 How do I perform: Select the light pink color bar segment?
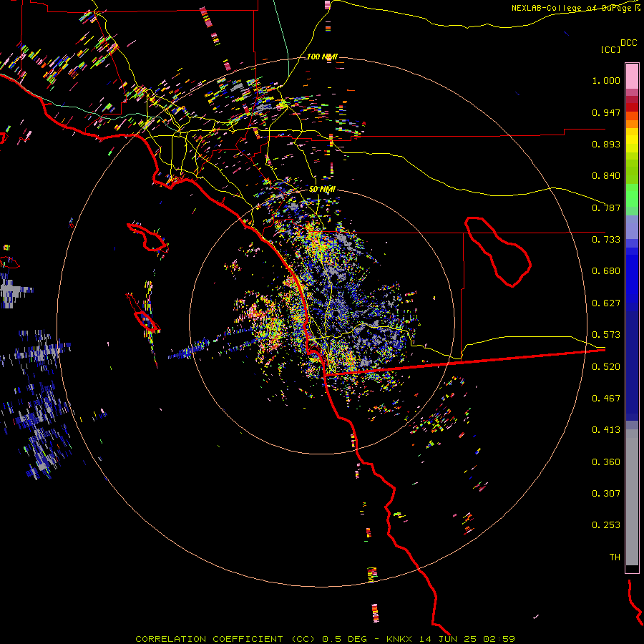tap(632, 76)
